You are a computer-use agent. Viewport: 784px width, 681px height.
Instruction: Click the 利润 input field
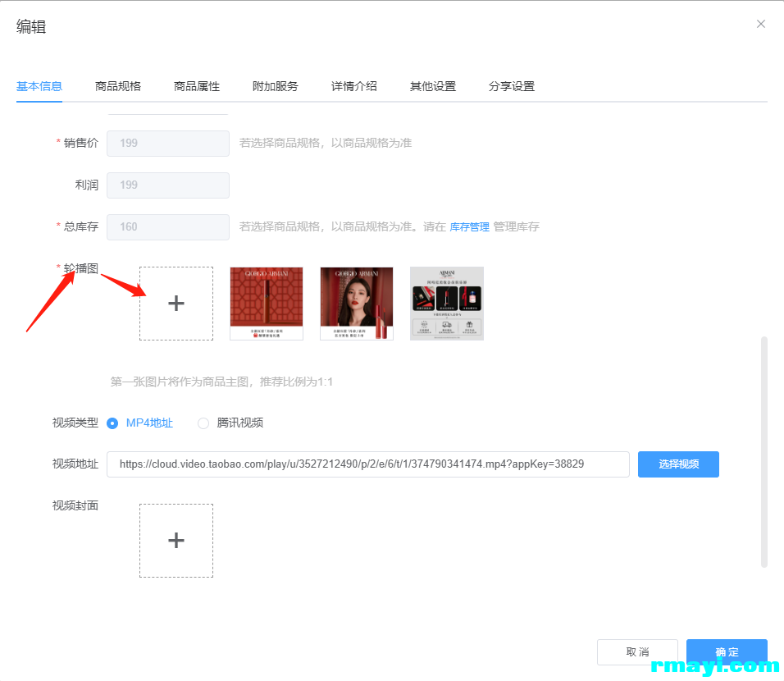(168, 185)
